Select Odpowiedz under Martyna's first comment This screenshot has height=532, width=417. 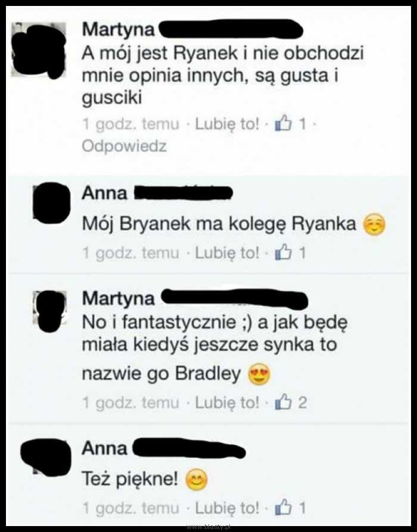click(125, 146)
